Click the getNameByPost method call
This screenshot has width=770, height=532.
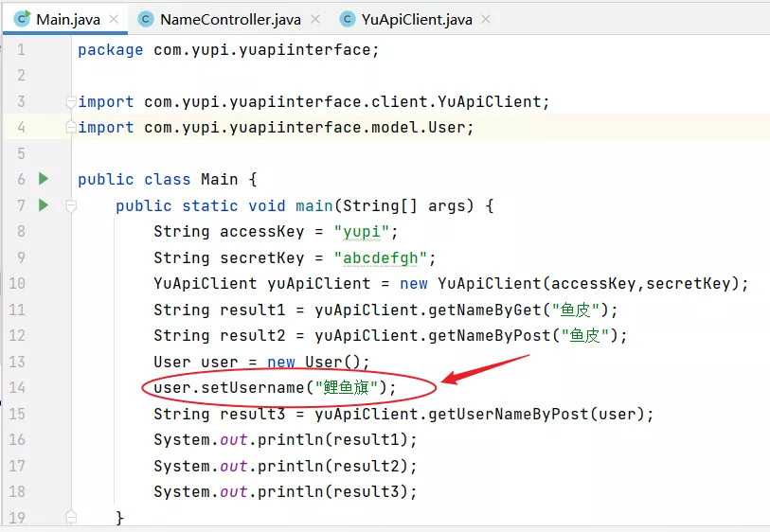point(489,336)
